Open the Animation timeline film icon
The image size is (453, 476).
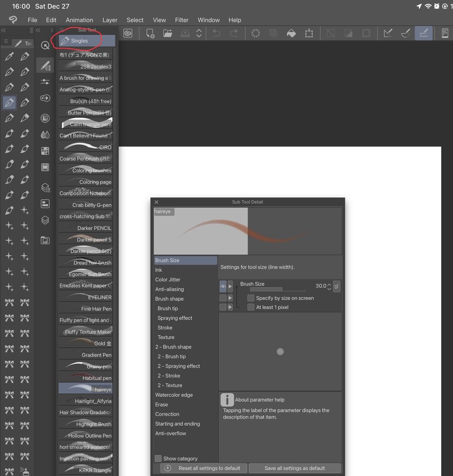click(45, 167)
